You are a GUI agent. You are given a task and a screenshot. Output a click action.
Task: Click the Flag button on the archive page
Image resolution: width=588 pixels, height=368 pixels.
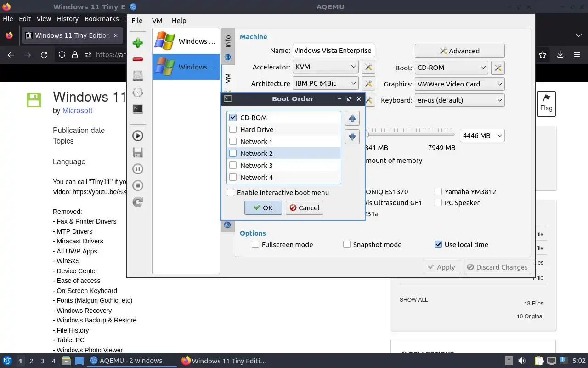(x=546, y=103)
